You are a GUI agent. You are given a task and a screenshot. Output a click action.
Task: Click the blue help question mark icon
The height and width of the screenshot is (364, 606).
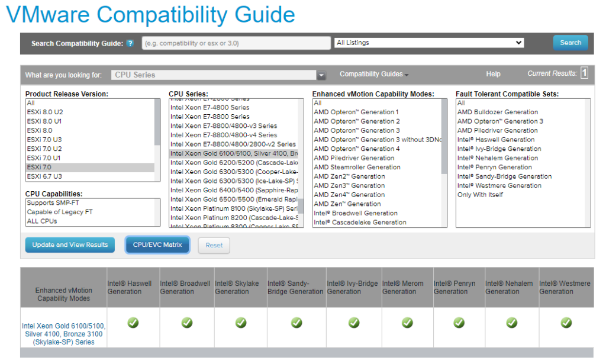130,43
